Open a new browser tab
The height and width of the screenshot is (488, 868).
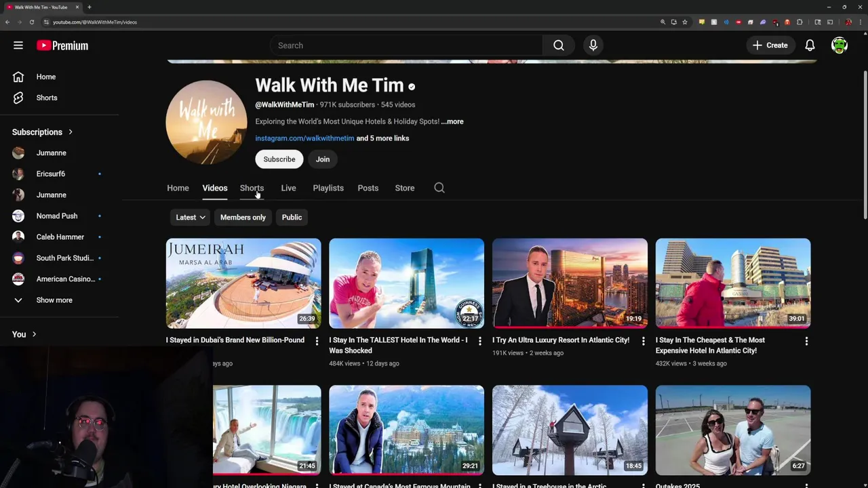pos(90,7)
